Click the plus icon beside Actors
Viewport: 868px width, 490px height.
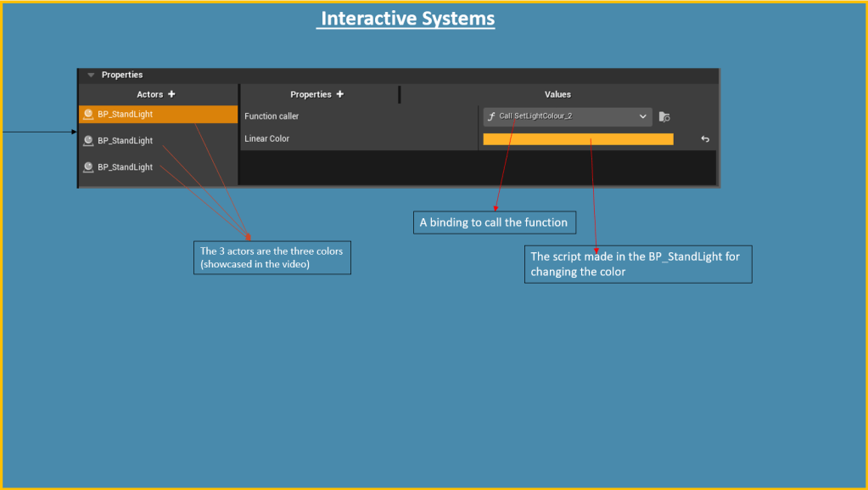[x=171, y=94]
